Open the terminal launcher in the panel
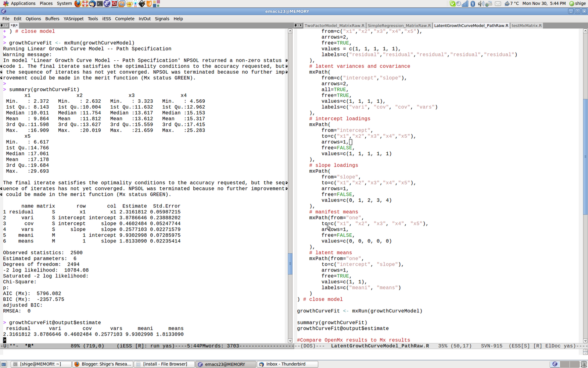The image size is (588, 368). tap(100, 4)
